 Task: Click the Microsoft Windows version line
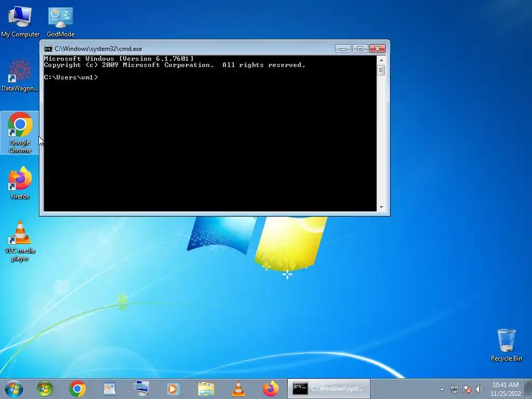[x=119, y=59]
